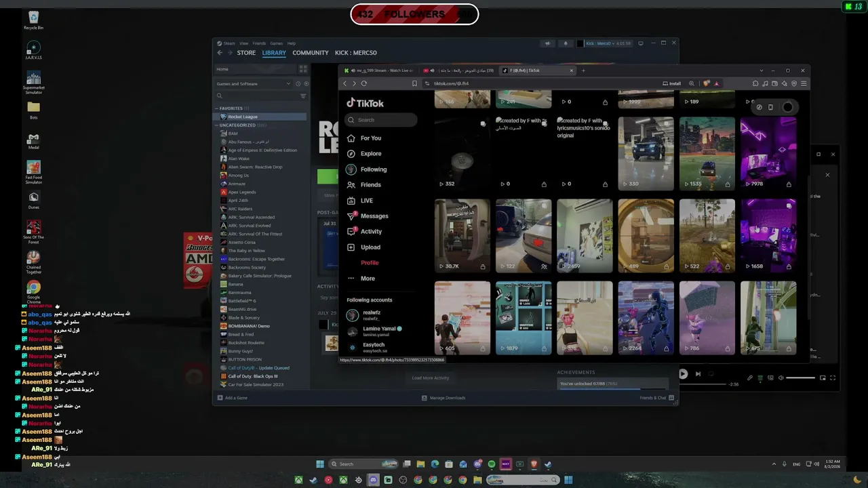The width and height of the screenshot is (868, 488).
Task: Toggle mute in the background media player
Action: [781, 378]
